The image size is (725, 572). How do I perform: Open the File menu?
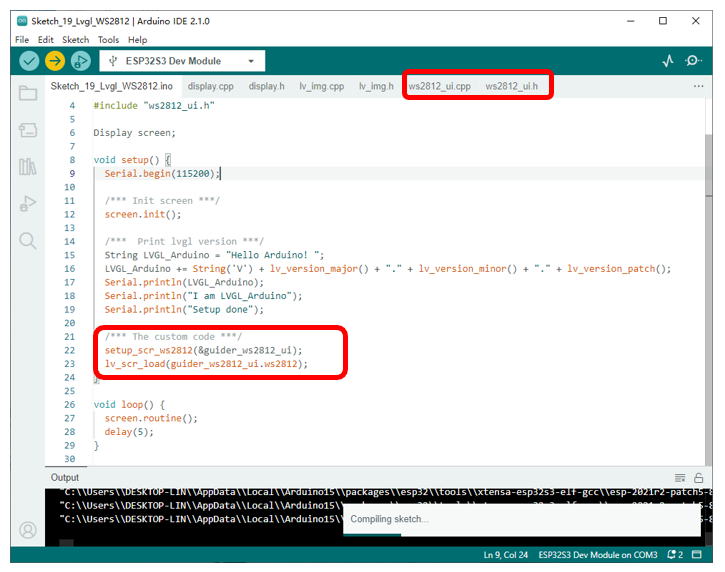click(22, 40)
